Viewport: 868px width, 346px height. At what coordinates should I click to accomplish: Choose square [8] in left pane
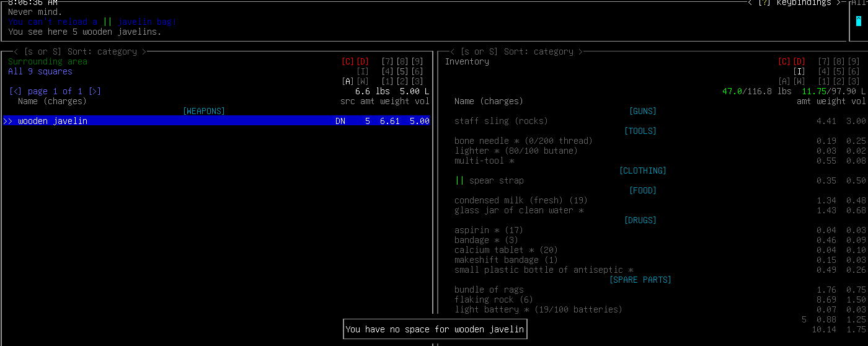402,61
